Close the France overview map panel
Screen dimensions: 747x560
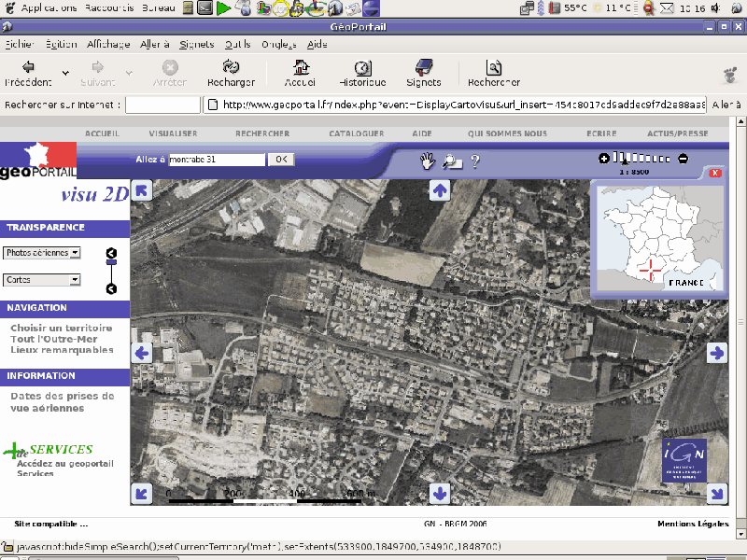tap(715, 173)
